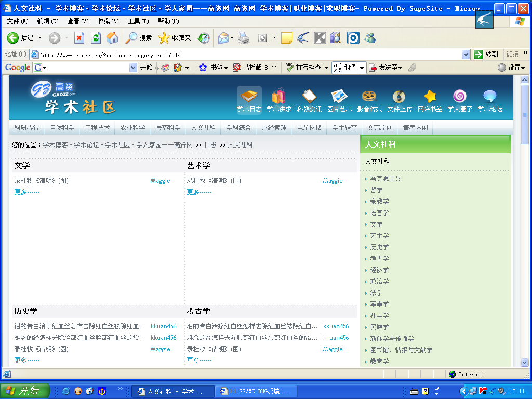Select 科研心得 category tab
The width and height of the screenshot is (532, 399).
click(27, 128)
